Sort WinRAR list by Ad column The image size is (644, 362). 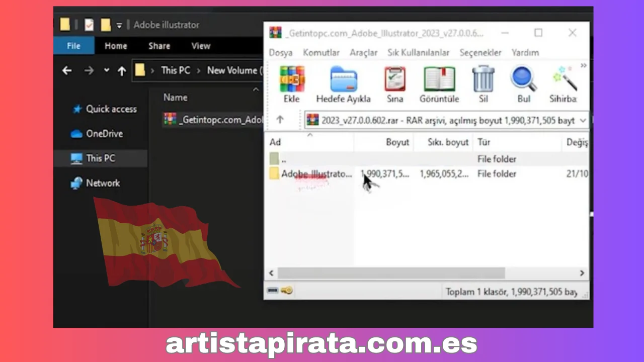309,142
